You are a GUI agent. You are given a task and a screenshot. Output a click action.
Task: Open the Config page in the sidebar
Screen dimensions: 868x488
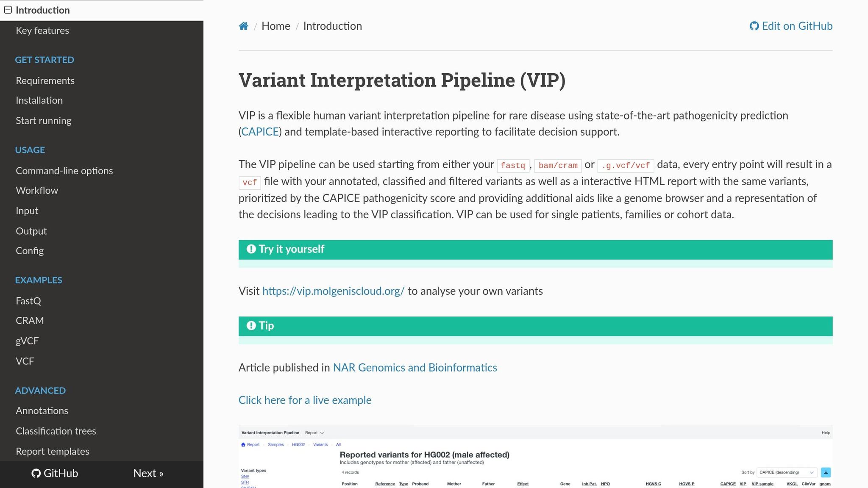coord(30,251)
